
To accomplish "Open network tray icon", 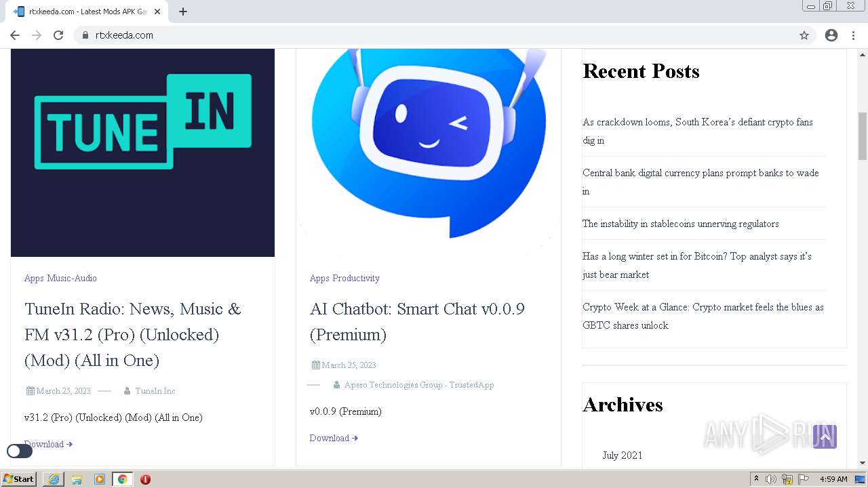I will point(787,479).
